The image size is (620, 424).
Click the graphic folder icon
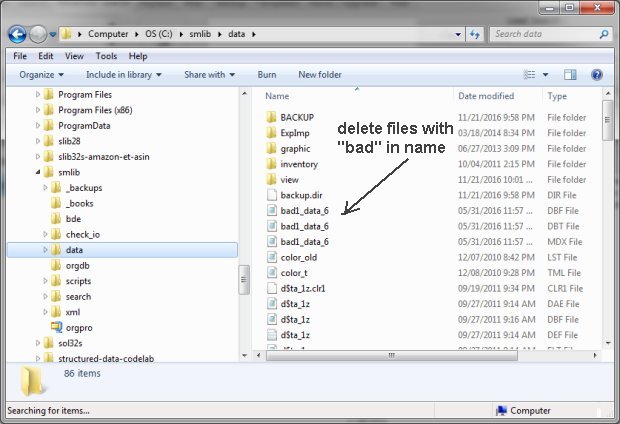[271, 148]
